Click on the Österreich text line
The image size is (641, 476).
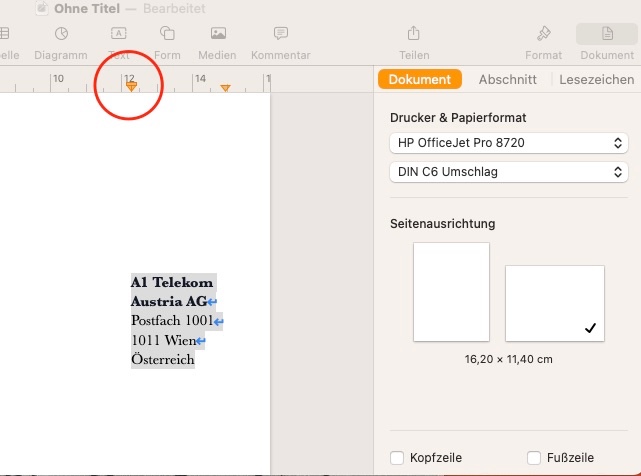162,359
